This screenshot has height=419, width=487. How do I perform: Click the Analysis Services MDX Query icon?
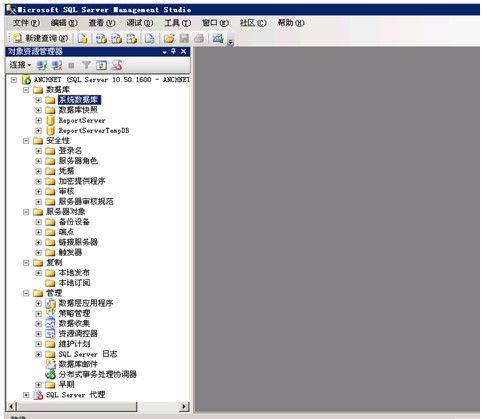point(101,39)
